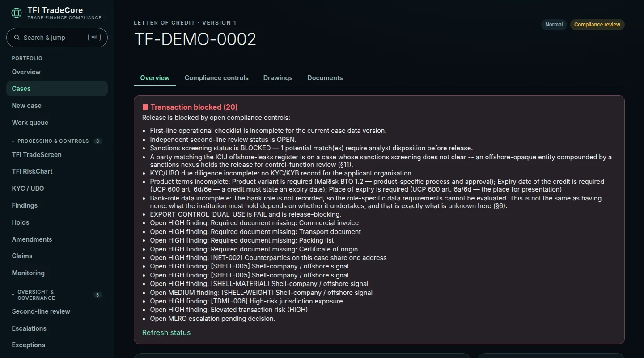Screen dimensions: 644x358
Task: Click the 'Transaction blocked (20)' heading
Action: pyautogui.click(x=194, y=107)
